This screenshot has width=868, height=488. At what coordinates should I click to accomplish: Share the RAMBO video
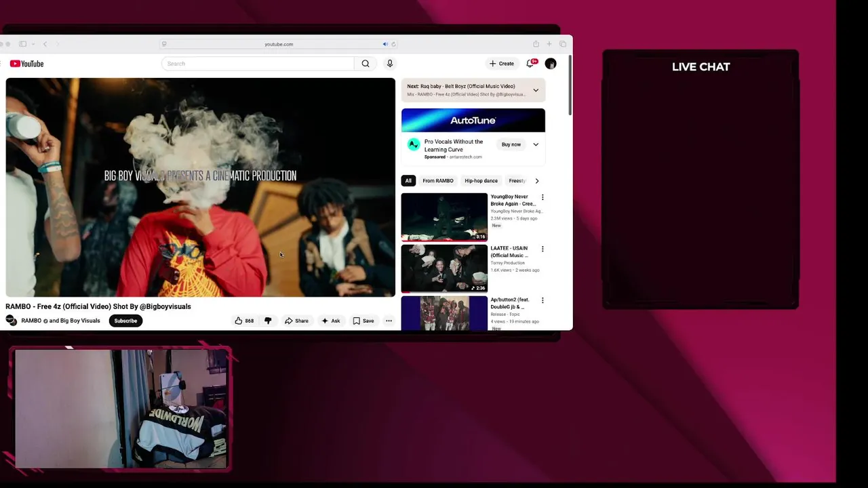[296, 321]
